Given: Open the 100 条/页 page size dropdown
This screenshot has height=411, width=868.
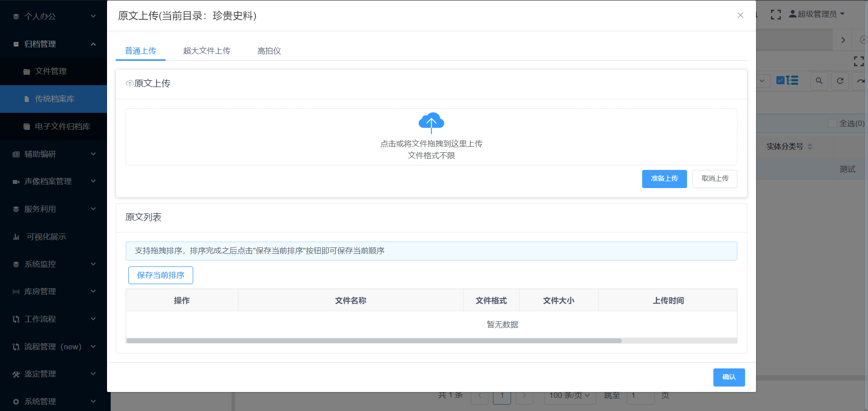Looking at the screenshot, I should point(569,396).
